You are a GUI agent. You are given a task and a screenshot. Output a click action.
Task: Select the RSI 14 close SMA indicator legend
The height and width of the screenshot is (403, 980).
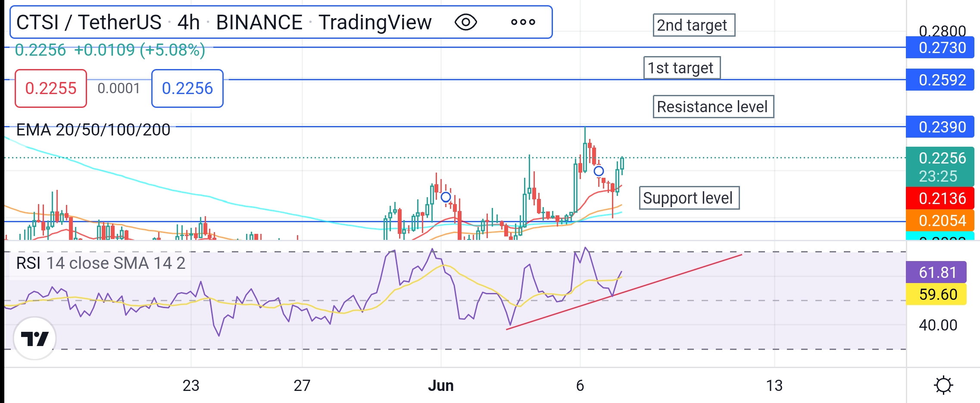(x=100, y=263)
